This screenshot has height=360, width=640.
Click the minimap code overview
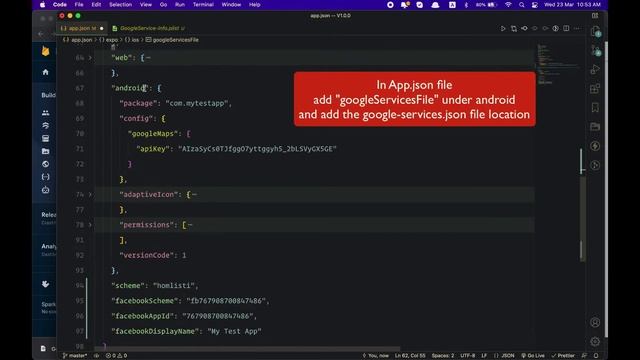(558, 63)
